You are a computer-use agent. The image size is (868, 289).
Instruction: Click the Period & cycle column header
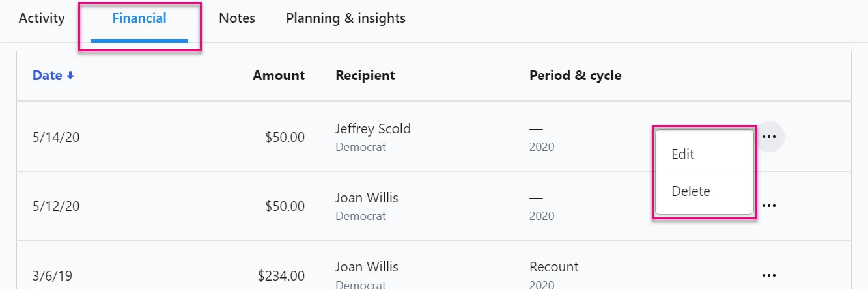pos(576,76)
